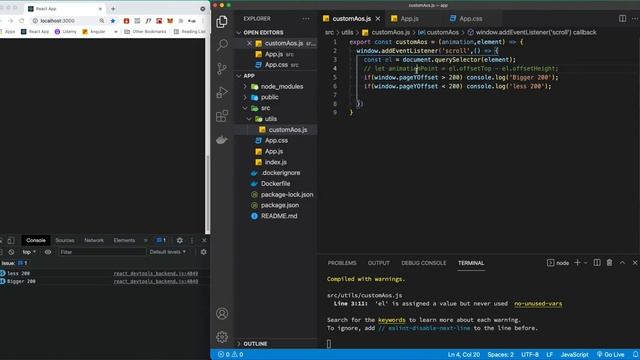Close customAos.js in Open Editors list
This screenshot has height=360, width=640.
click(x=249, y=43)
